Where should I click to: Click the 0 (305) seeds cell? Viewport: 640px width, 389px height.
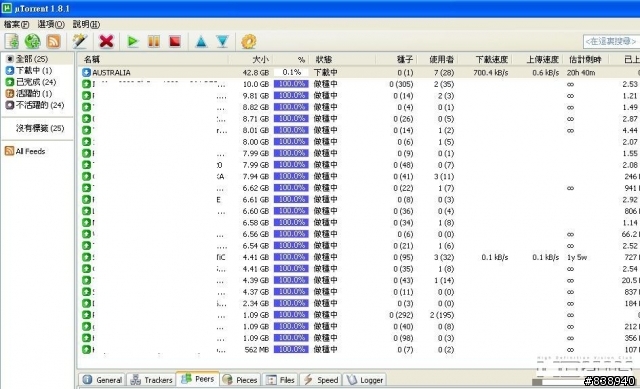[x=401, y=84]
